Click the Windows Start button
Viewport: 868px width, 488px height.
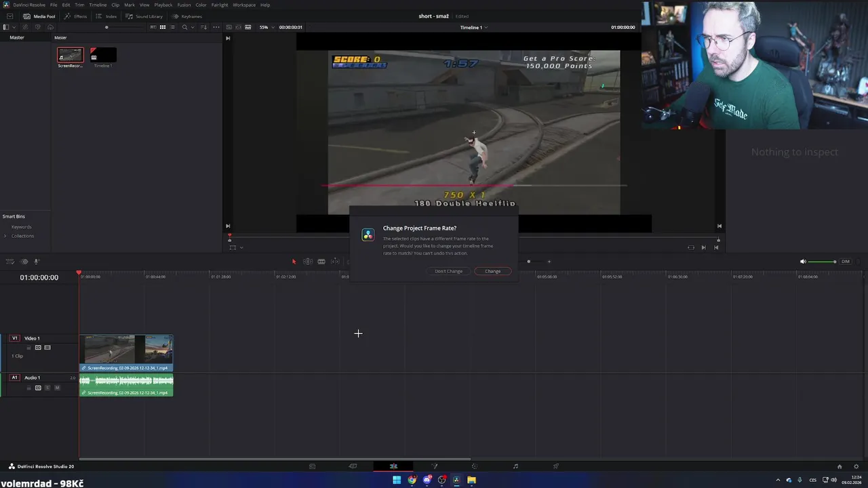coord(397,480)
